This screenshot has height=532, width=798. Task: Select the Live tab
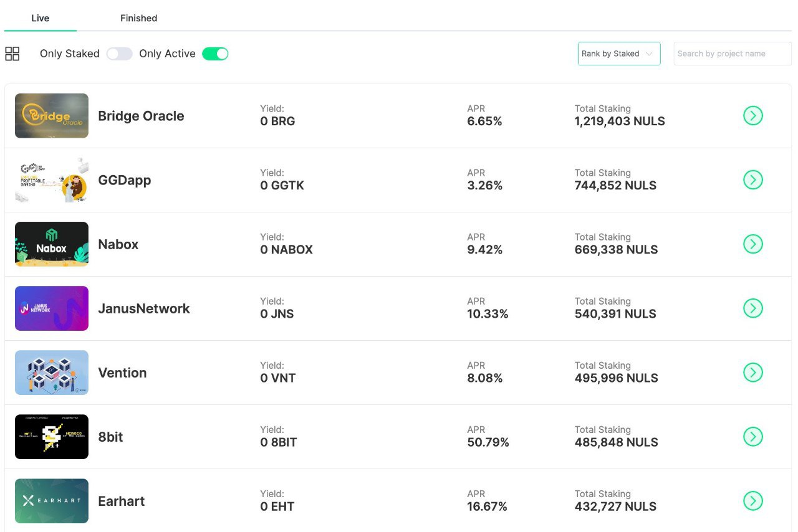point(40,18)
